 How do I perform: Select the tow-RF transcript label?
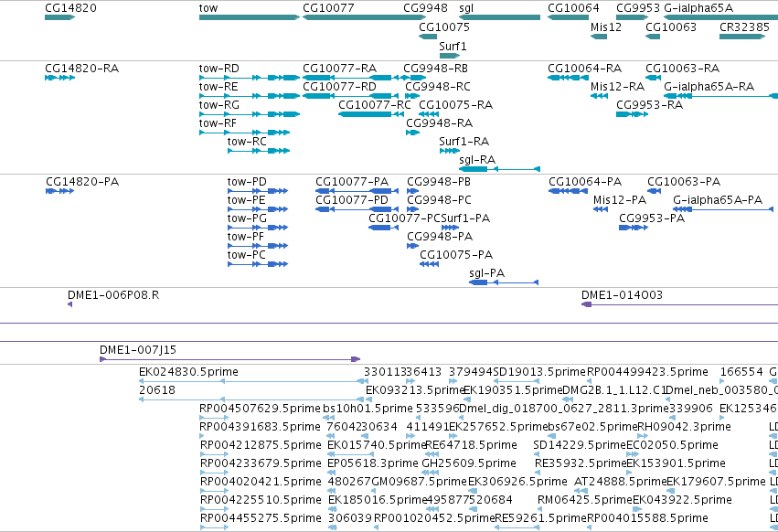click(218, 123)
